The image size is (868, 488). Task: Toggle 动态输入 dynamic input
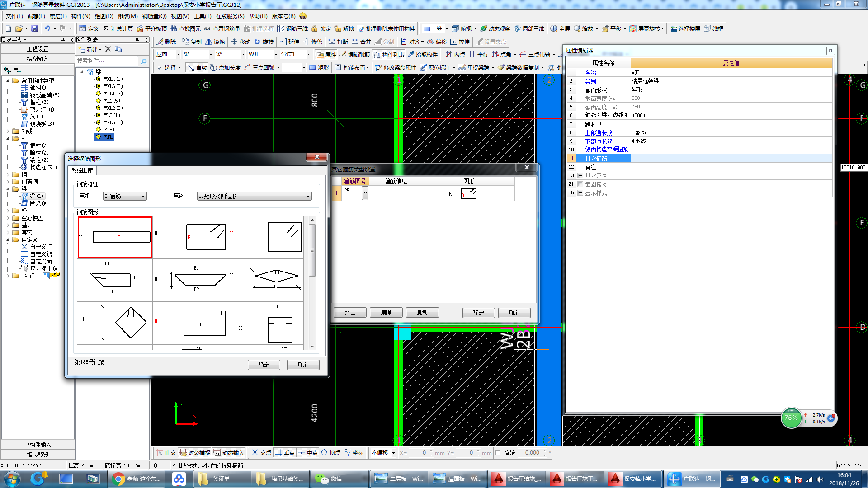pyautogui.click(x=229, y=453)
